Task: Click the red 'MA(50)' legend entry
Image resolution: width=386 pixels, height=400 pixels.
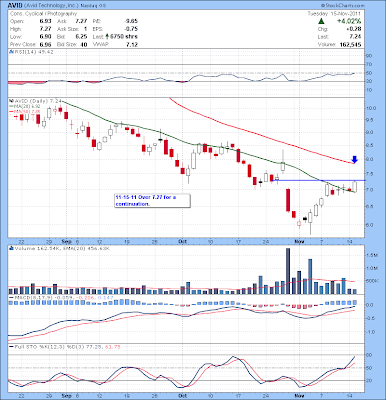Action: (x=25, y=111)
